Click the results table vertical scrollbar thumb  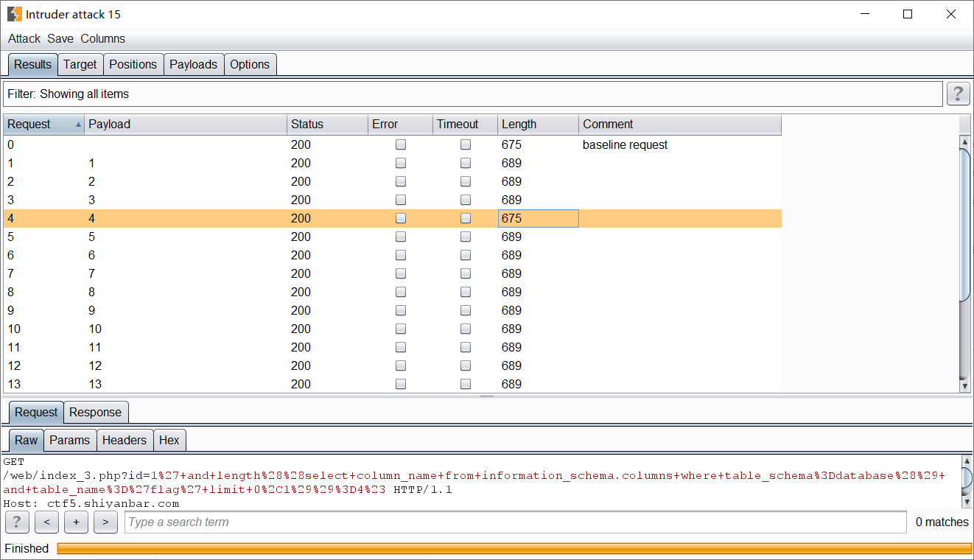(x=965, y=224)
